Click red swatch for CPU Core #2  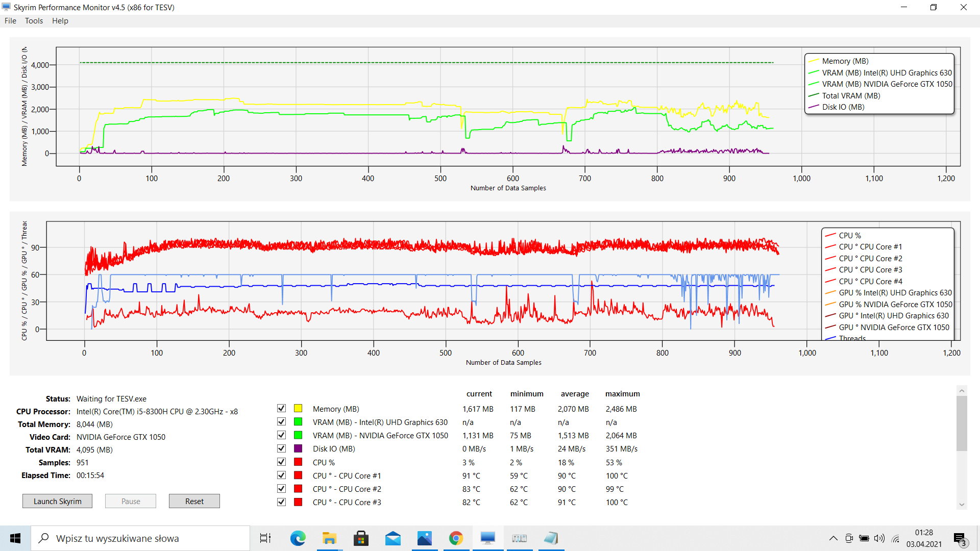coord(298,488)
